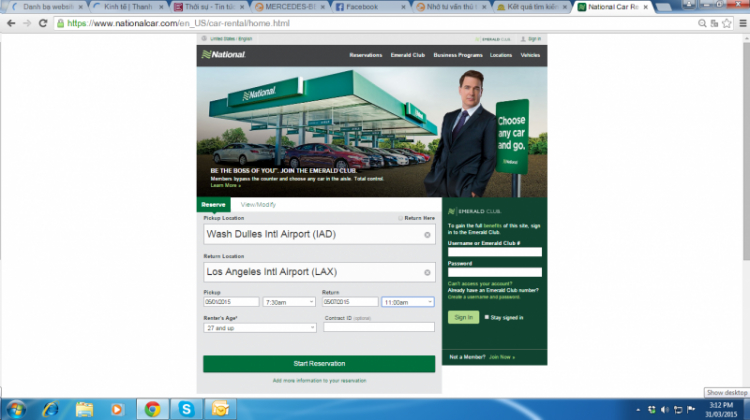Click the Can't access your account link
750x420 pixels.
pyautogui.click(x=480, y=284)
